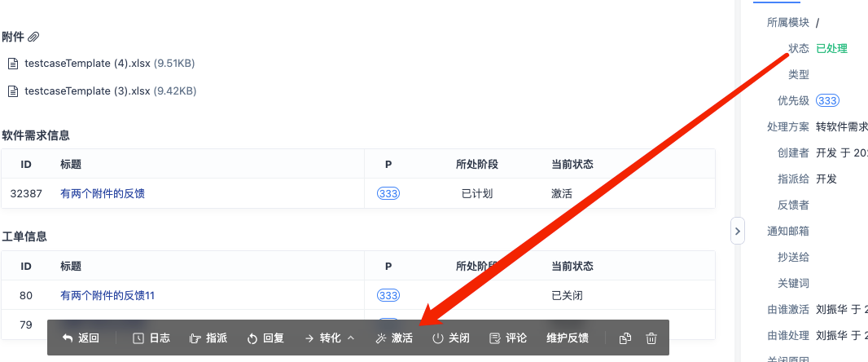Expand the 转化 dropdown menu
The height and width of the screenshot is (362, 868).
(330, 338)
